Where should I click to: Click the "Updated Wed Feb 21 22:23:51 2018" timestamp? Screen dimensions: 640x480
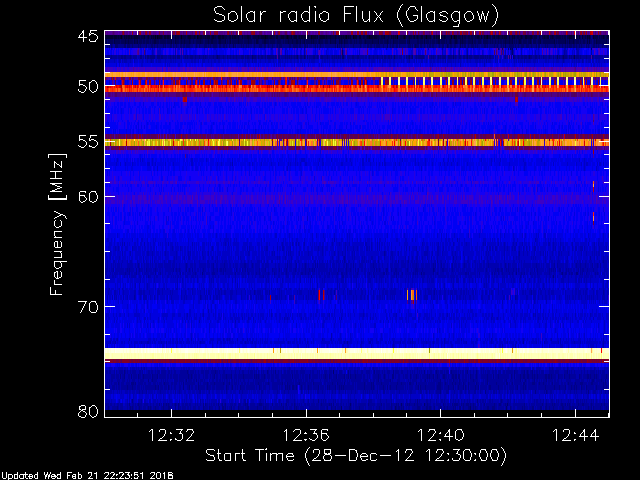[x=87, y=476]
